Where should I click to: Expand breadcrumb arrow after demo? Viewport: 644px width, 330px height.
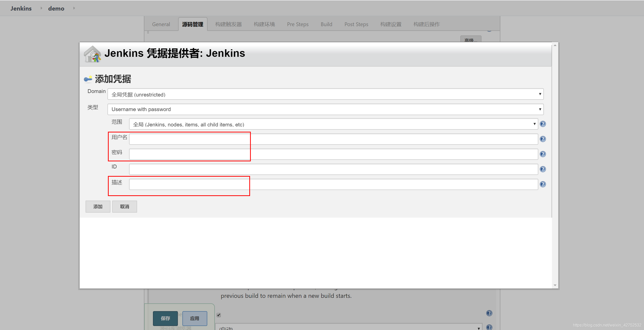(74, 8)
